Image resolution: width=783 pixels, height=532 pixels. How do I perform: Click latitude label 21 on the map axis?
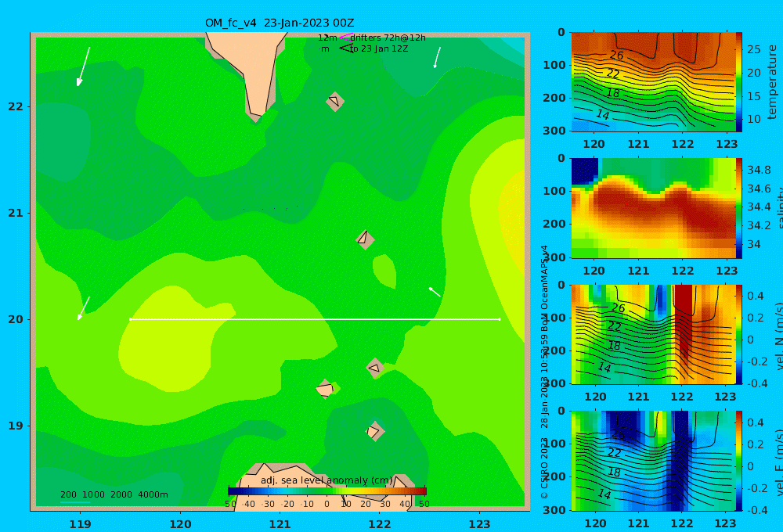click(16, 213)
